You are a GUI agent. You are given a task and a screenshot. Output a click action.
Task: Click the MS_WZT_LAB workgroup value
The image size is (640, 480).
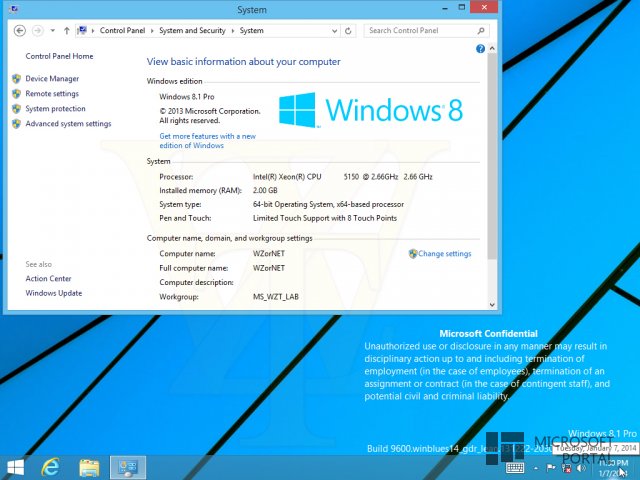[276, 297]
